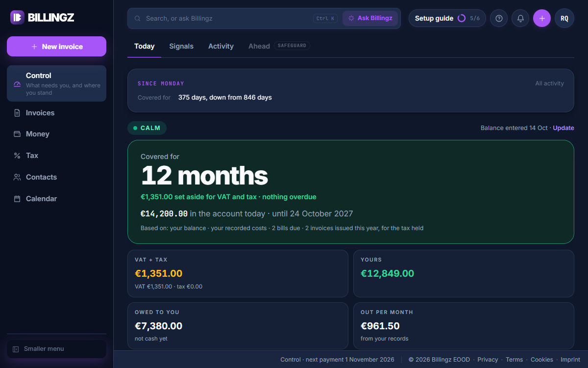
Task: Open the help question mark icon
Action: coord(499,18)
